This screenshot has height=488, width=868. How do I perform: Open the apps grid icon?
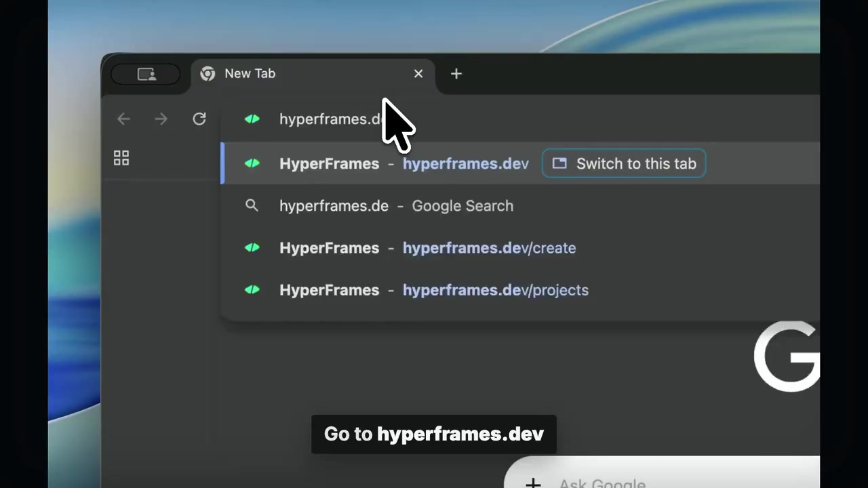[121, 158]
